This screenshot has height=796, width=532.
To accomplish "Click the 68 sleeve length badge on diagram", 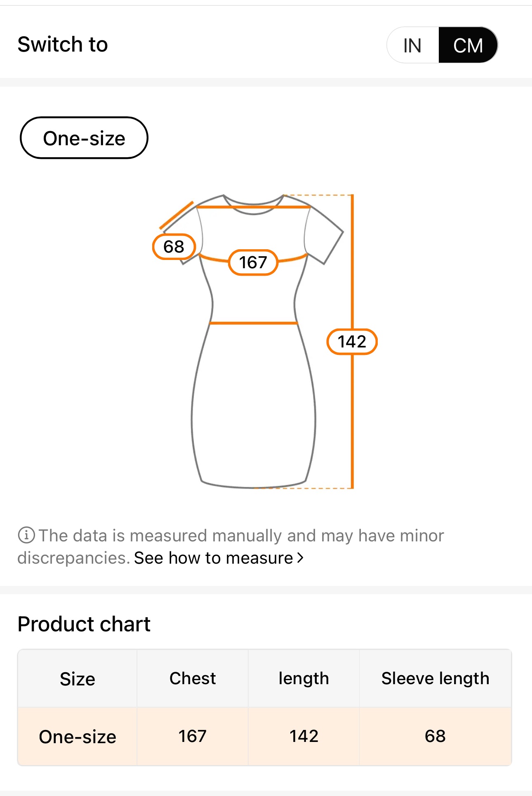I will pyautogui.click(x=174, y=247).
